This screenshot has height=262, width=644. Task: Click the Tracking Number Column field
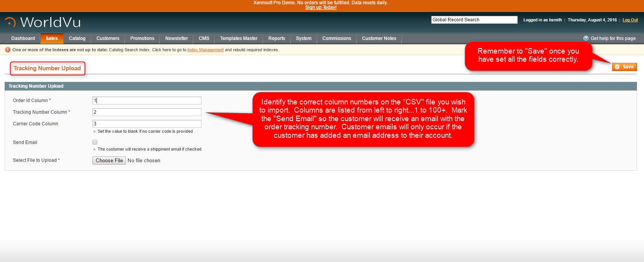147,112
